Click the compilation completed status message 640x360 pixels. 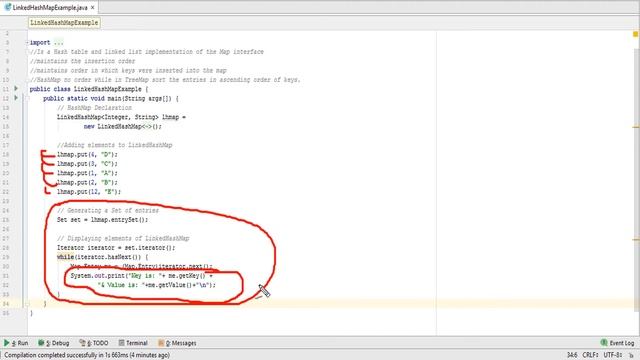click(x=87, y=355)
